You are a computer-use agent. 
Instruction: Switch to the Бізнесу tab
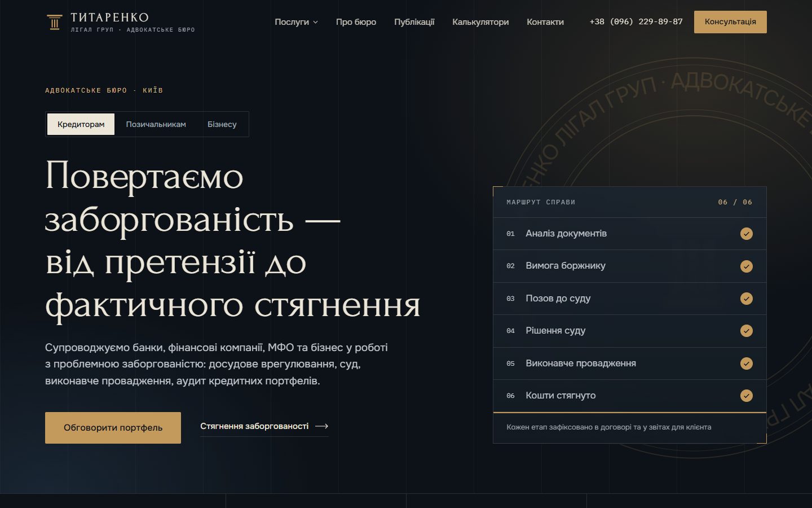click(222, 124)
